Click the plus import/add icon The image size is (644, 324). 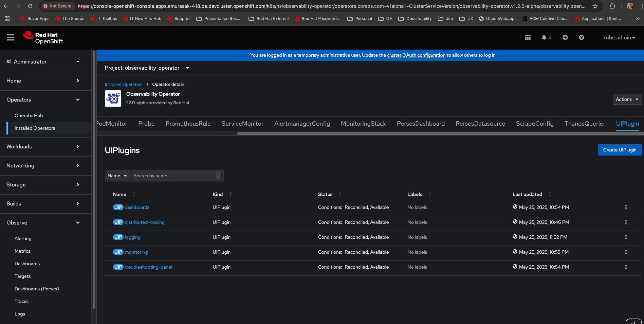(565, 37)
